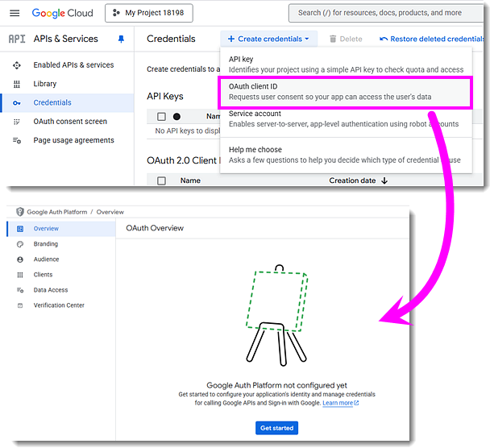Screen dimensions: 490x448
Task: Open Enabled APIs & services page
Action: [73, 65]
